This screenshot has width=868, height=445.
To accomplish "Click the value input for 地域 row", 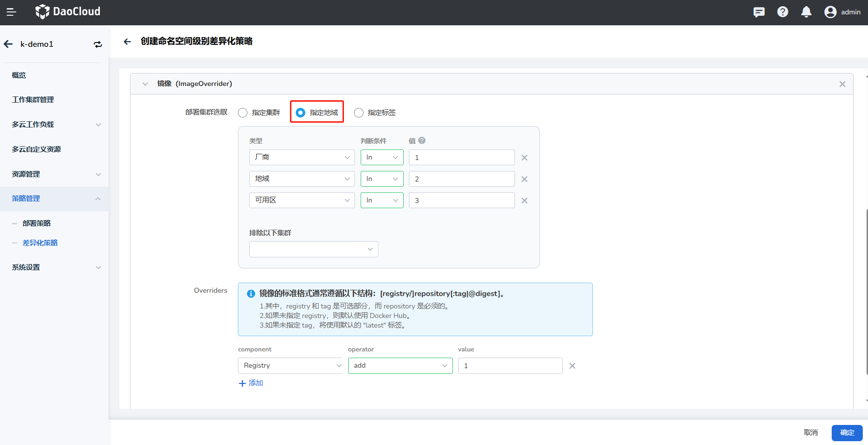I will pos(461,179).
